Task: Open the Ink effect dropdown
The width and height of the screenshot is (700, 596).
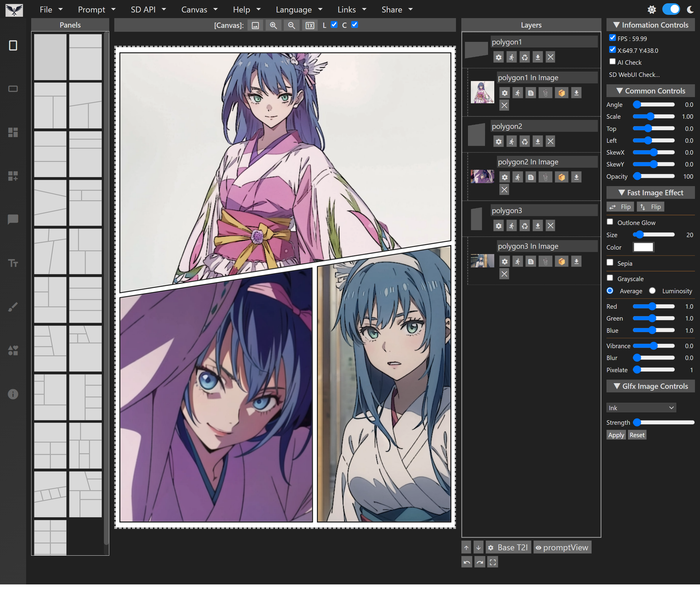Action: pyautogui.click(x=641, y=408)
